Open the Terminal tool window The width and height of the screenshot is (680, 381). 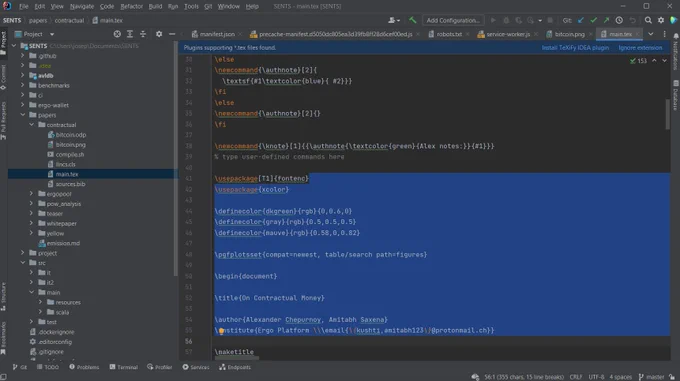coord(124,367)
